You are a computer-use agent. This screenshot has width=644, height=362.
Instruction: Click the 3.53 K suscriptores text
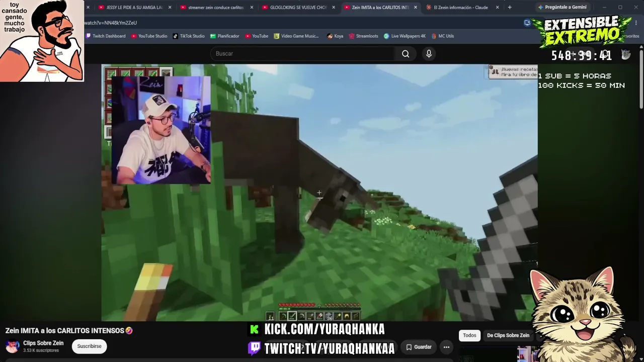[x=41, y=350]
